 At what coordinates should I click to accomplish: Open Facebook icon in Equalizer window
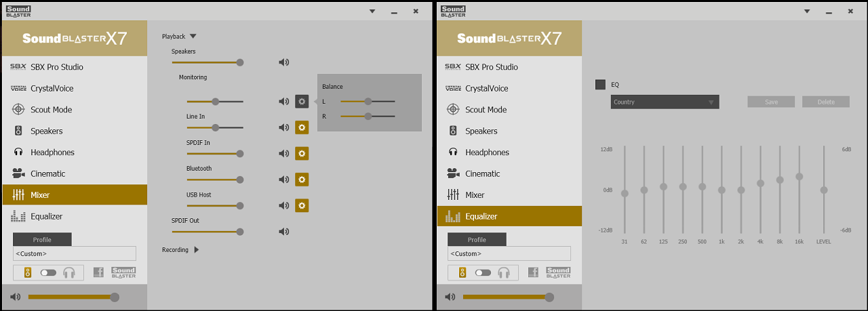(x=533, y=272)
